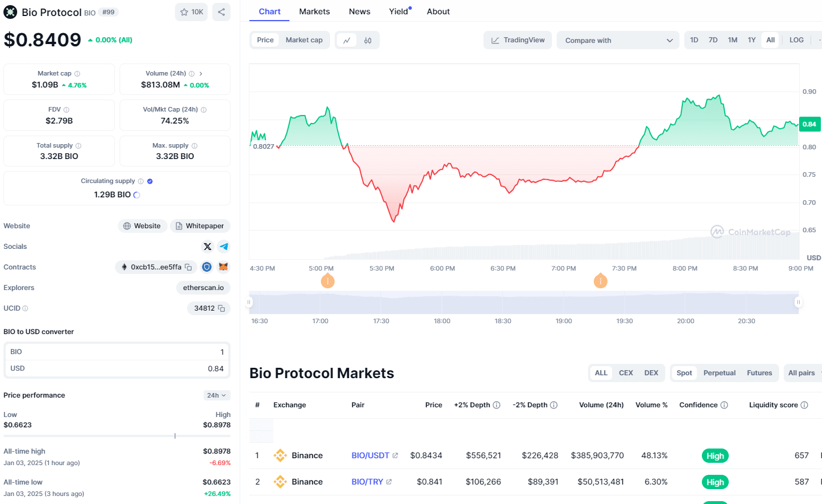Open the share icon button

tap(221, 12)
